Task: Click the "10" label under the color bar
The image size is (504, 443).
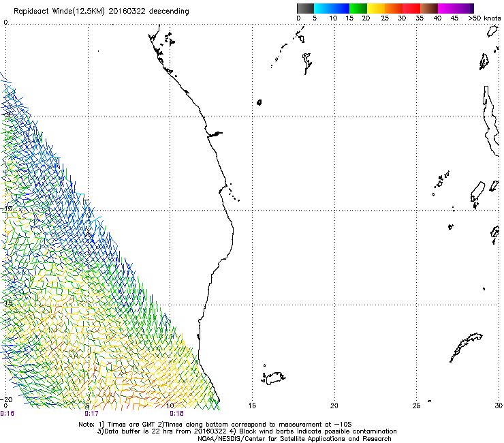Action: 333,18
